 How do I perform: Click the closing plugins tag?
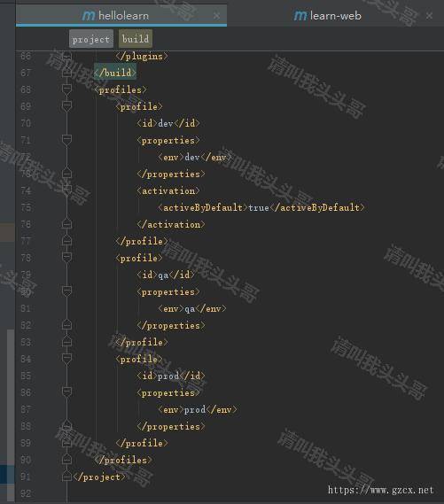(142, 57)
